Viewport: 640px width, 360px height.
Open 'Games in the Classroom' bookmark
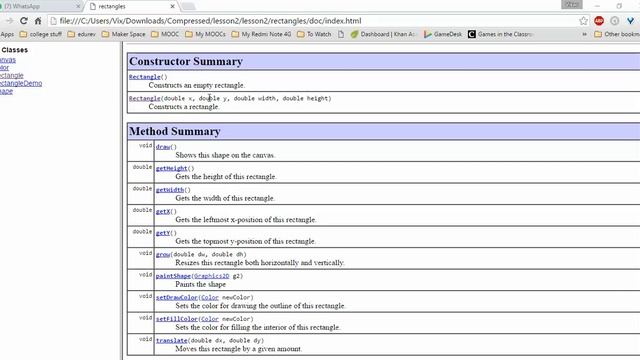pos(500,34)
